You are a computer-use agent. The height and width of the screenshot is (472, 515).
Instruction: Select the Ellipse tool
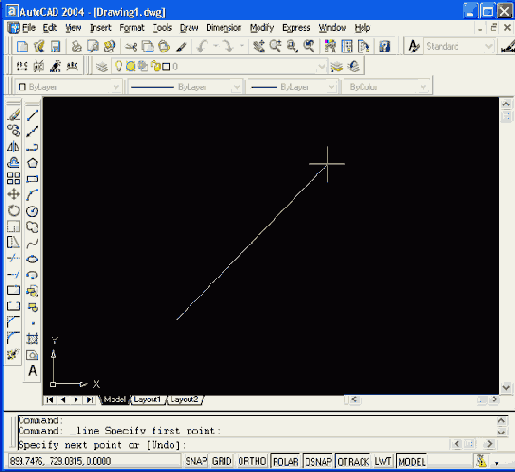pos(32,259)
